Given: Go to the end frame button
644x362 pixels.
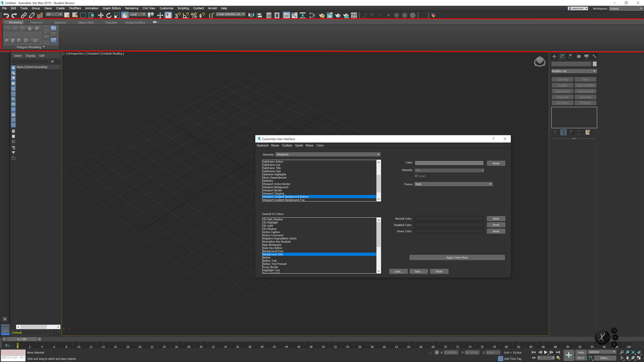Looking at the screenshot, I should (558, 352).
